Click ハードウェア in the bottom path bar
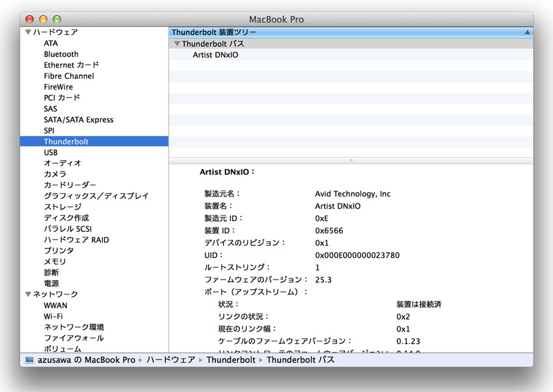 [170, 359]
